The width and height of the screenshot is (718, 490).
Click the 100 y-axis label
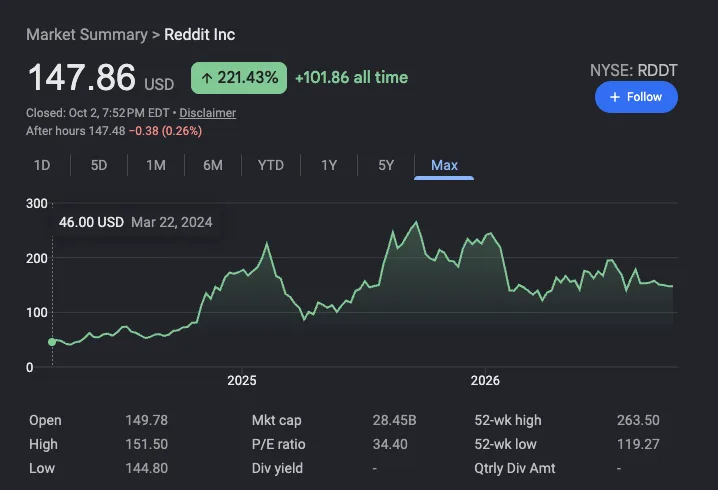tap(37, 313)
